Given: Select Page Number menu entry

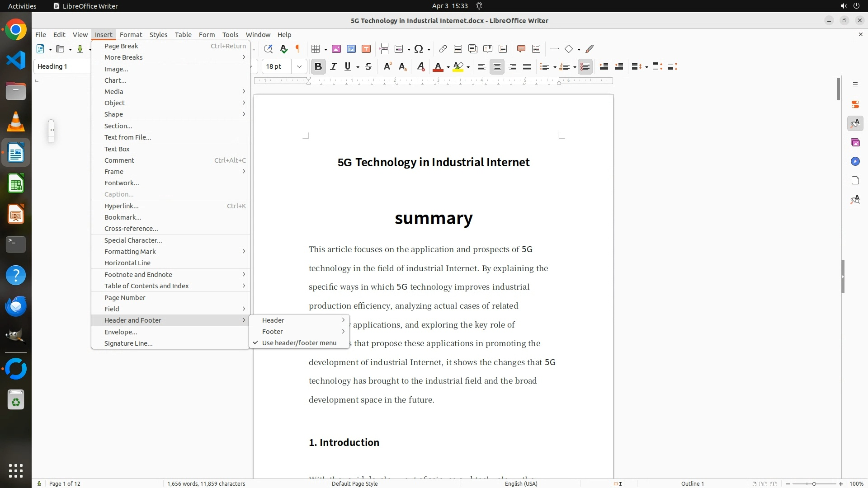Looking at the screenshot, I should [125, 298].
